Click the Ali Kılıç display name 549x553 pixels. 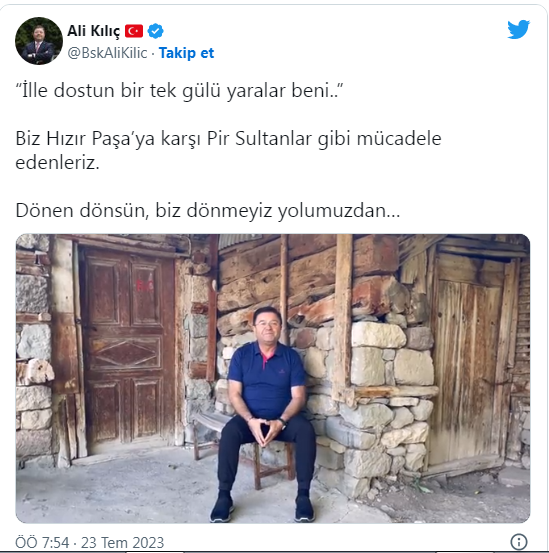point(93,31)
